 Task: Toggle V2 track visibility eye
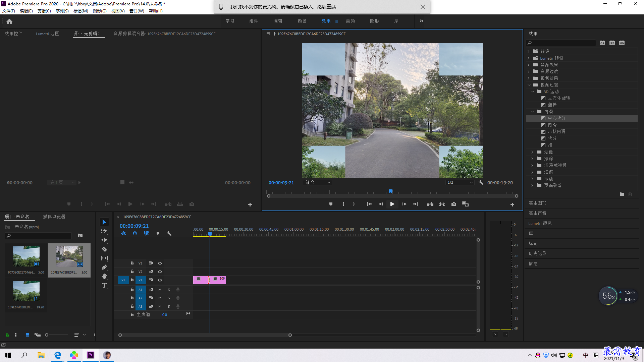coord(160,272)
